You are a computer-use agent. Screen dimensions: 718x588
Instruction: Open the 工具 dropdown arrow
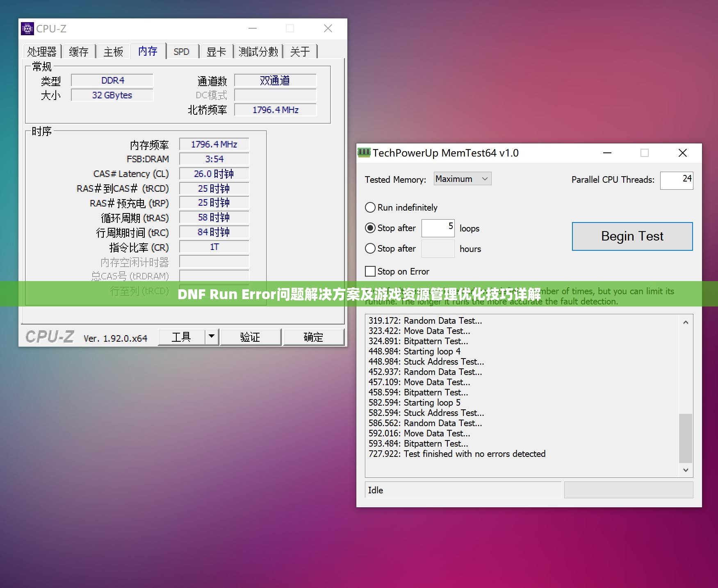tap(212, 336)
